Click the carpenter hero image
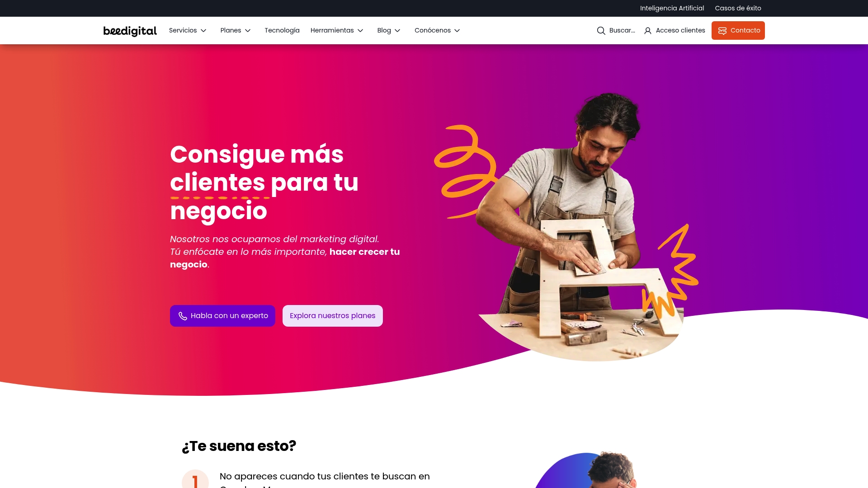Screen dimensions: 868x488 click(583, 226)
